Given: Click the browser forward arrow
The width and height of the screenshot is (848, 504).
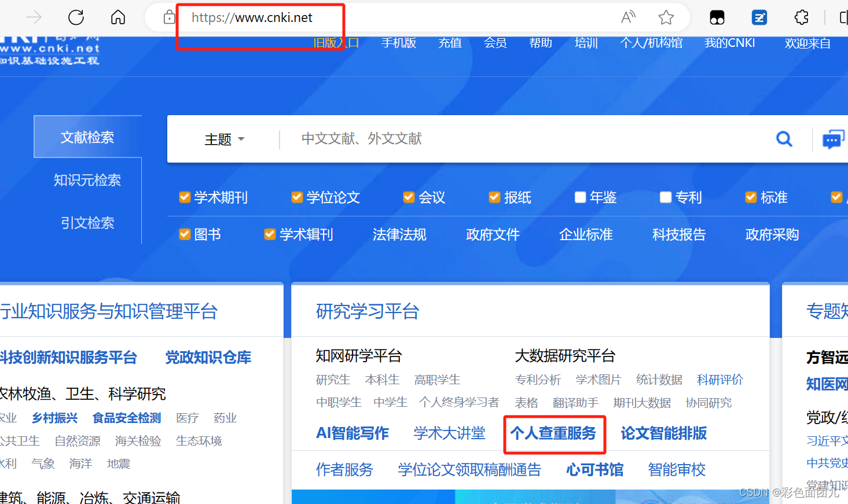Looking at the screenshot, I should point(34,17).
